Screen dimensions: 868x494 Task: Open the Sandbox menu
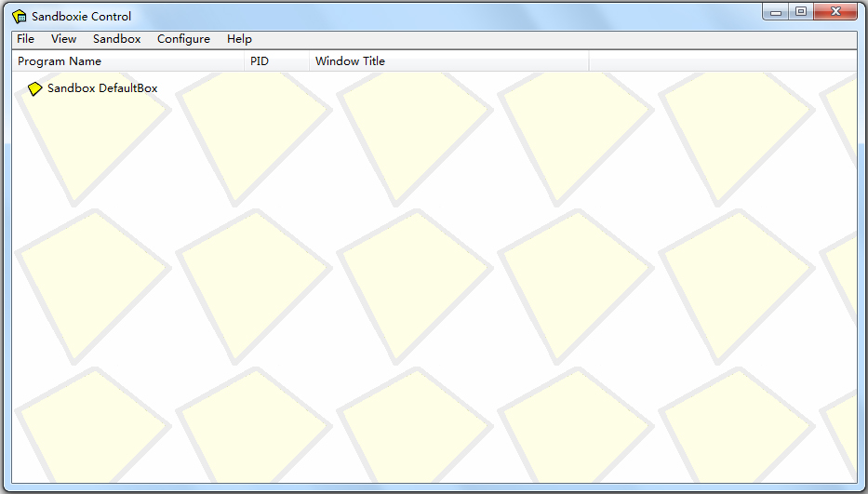click(117, 39)
